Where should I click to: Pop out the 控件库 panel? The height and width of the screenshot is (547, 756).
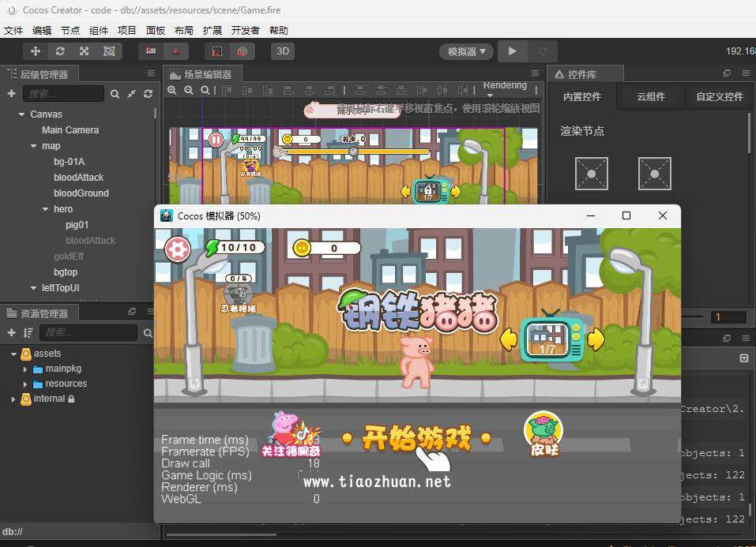727,73
